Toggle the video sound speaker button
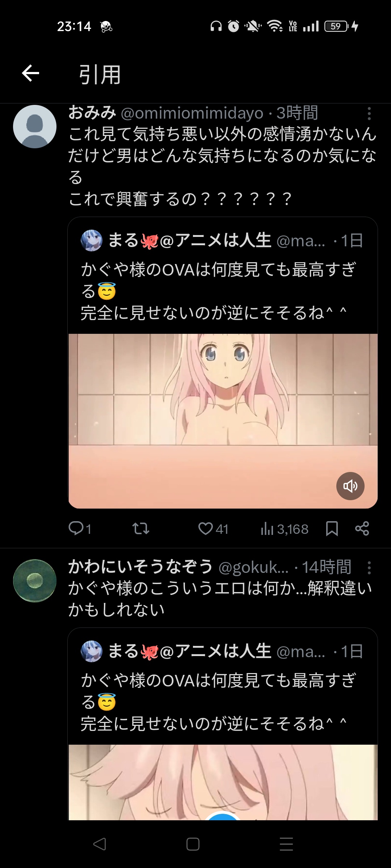The image size is (391, 868). pyautogui.click(x=350, y=486)
